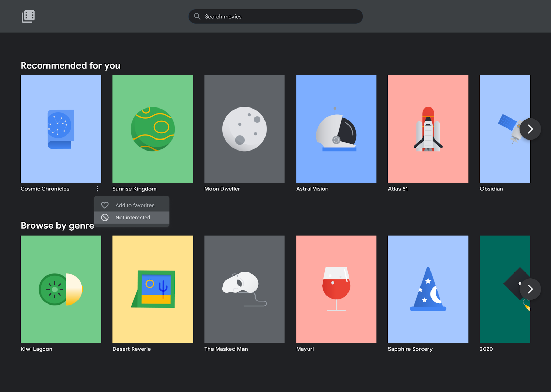
Task: Choose Not interested from the menu
Action: click(133, 218)
